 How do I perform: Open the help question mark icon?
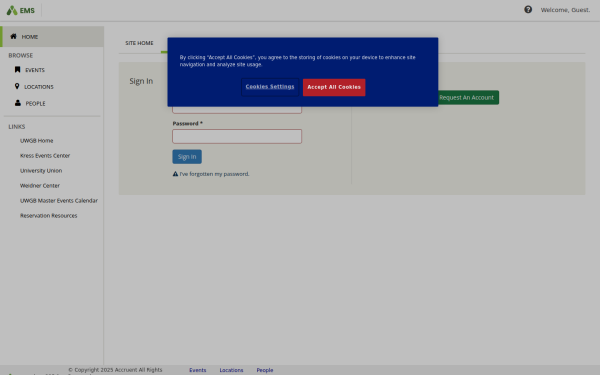[528, 10]
